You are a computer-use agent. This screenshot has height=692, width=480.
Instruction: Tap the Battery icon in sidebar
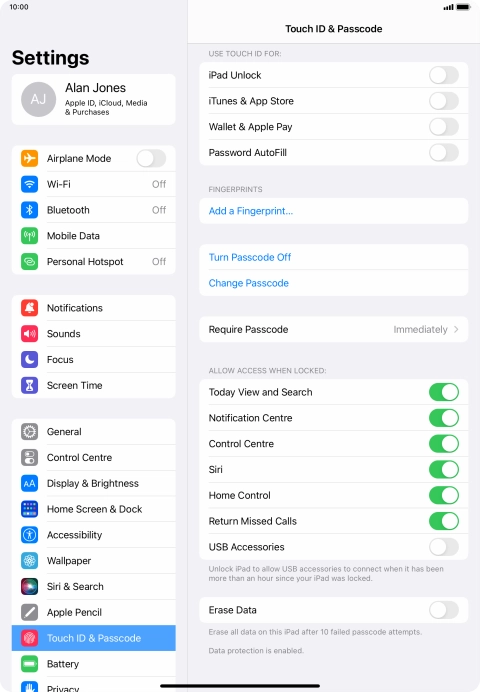[x=30, y=664]
